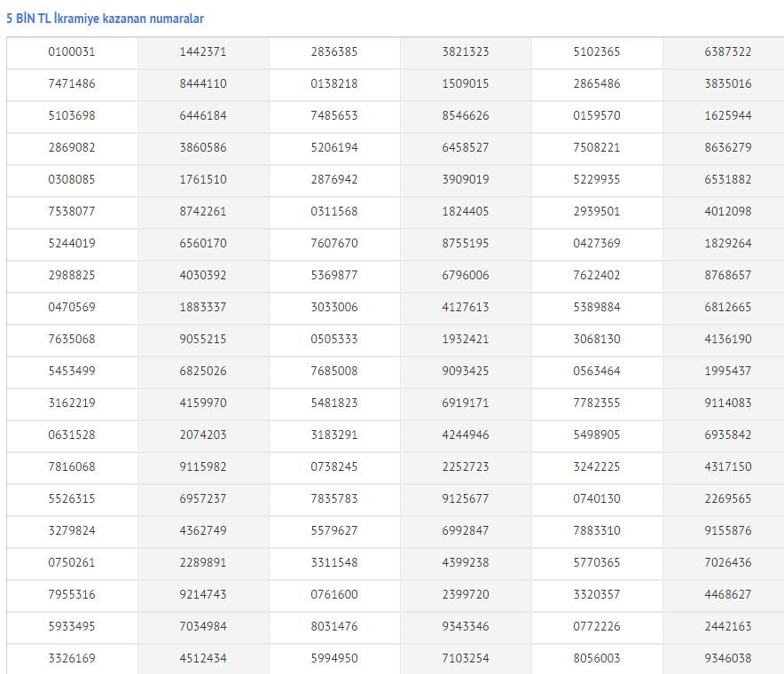
Task: Select the 0563464 cell
Action: 597,371
